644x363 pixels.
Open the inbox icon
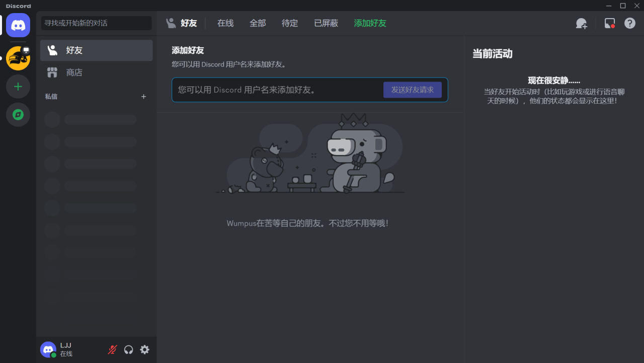coord(610,23)
